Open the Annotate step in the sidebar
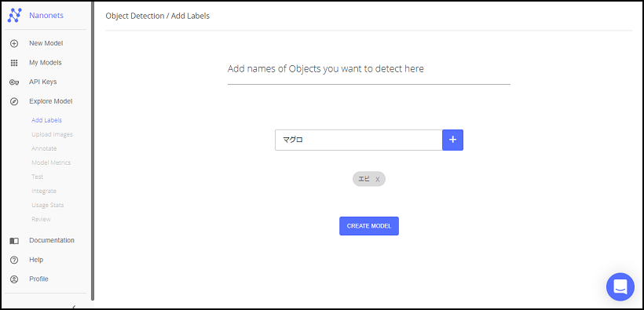 point(44,148)
